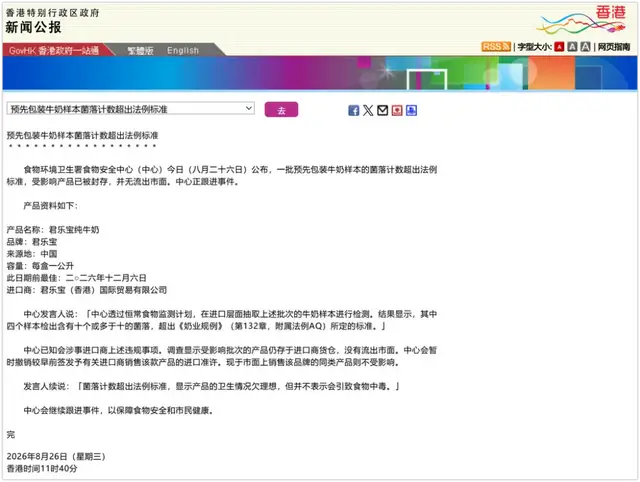Select the medium font size A
640x482 pixels.
(572, 47)
